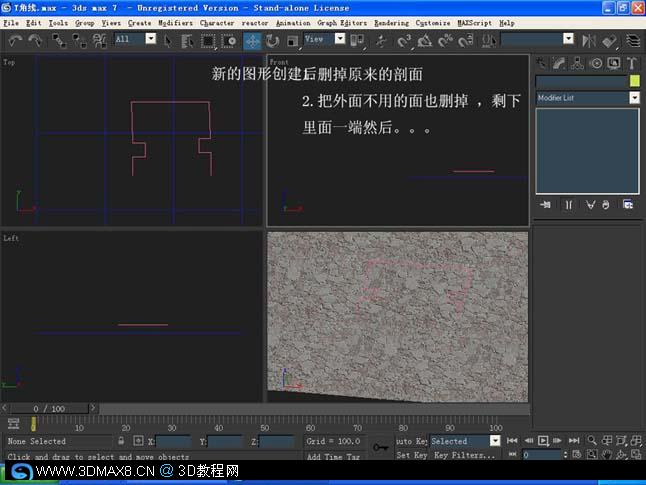The image size is (646, 485).
Task: Select the Move tool in toolbar
Action: click(252, 41)
